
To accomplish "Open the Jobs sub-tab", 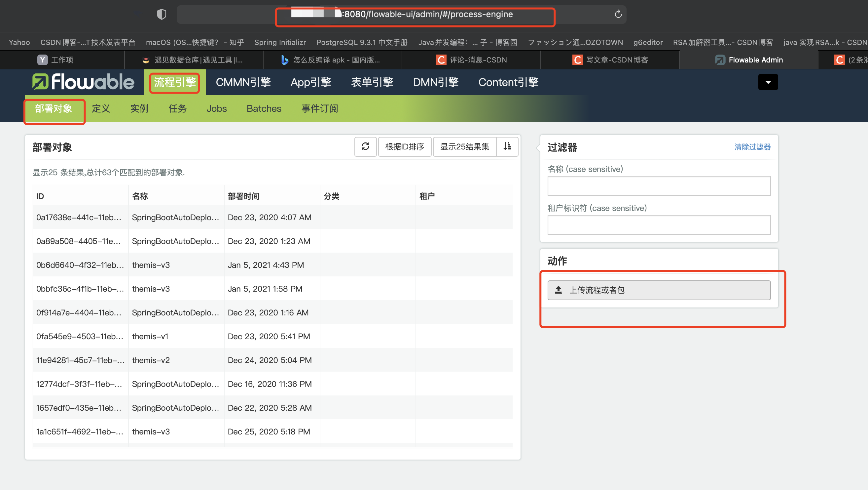I will click(x=216, y=108).
